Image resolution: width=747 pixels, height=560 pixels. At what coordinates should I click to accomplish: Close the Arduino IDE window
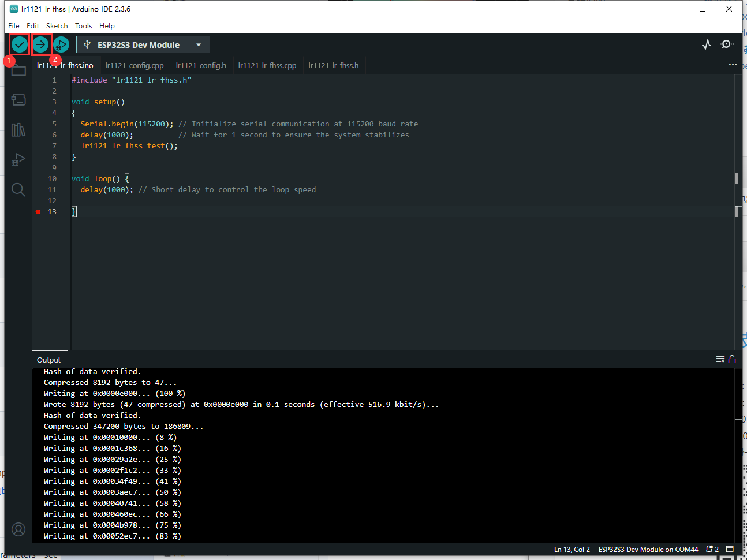point(729,9)
